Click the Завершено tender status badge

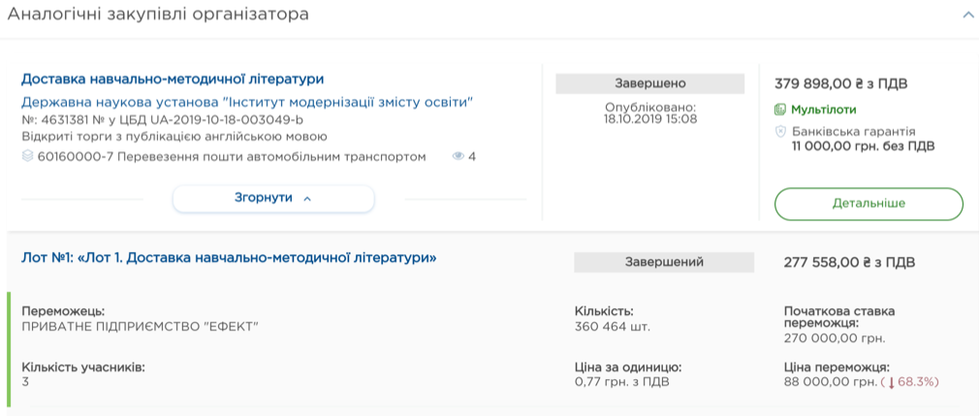coord(649,83)
